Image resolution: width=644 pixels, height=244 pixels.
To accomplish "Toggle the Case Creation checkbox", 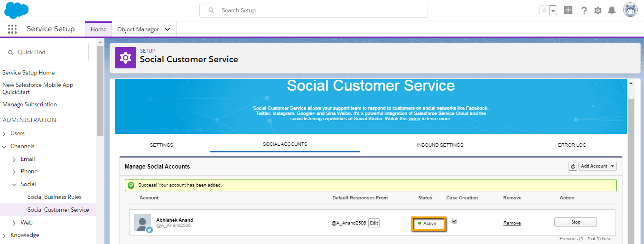I will [455, 221].
